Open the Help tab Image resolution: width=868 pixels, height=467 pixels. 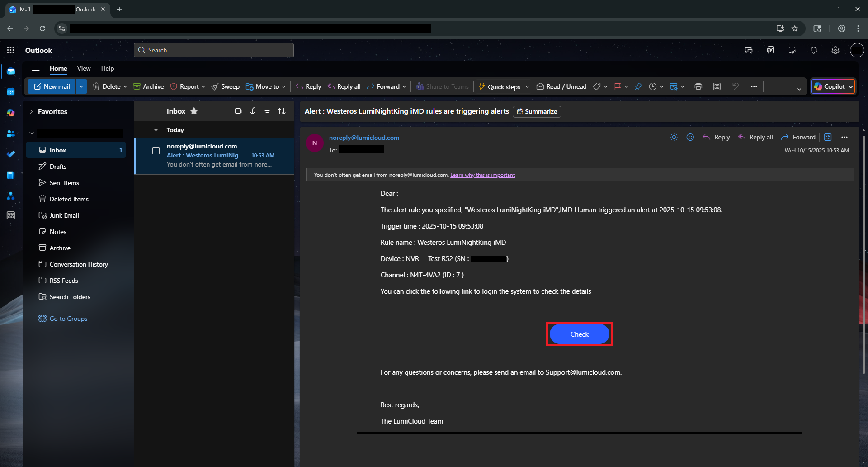click(108, 68)
